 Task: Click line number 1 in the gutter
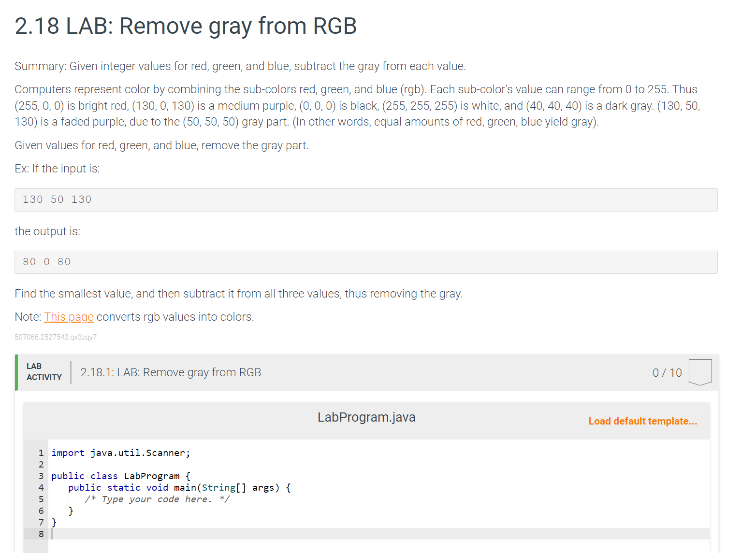pos(41,453)
